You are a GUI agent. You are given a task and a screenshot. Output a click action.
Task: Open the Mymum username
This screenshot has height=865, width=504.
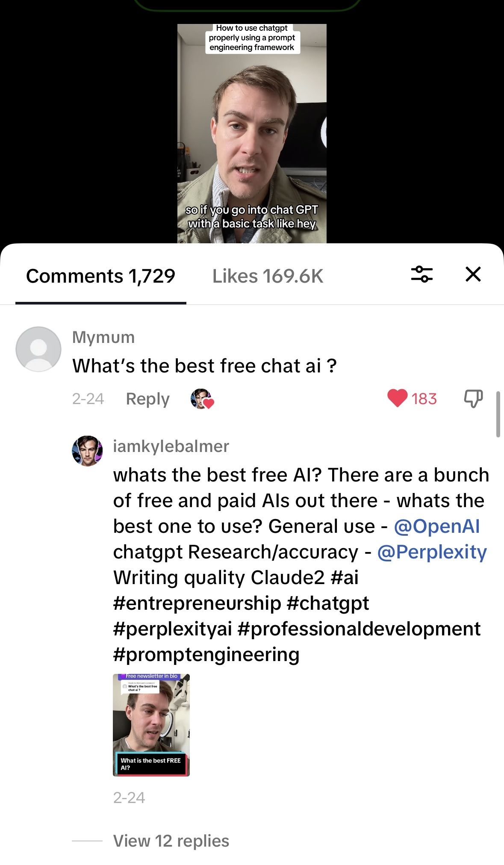click(103, 337)
